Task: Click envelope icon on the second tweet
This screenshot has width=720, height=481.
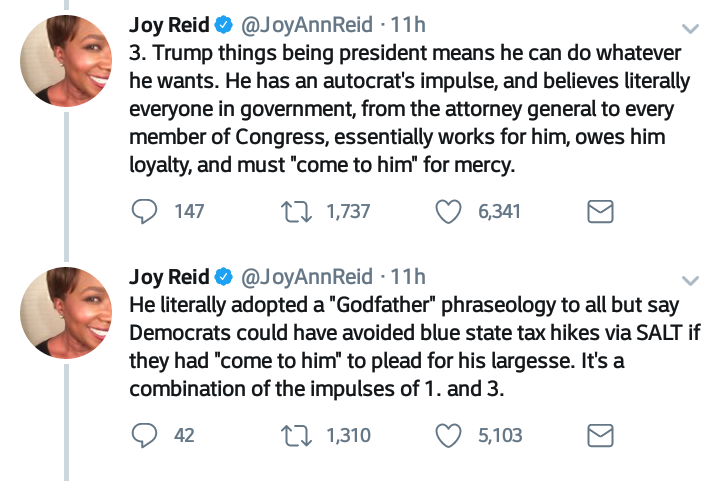Action: click(x=598, y=435)
